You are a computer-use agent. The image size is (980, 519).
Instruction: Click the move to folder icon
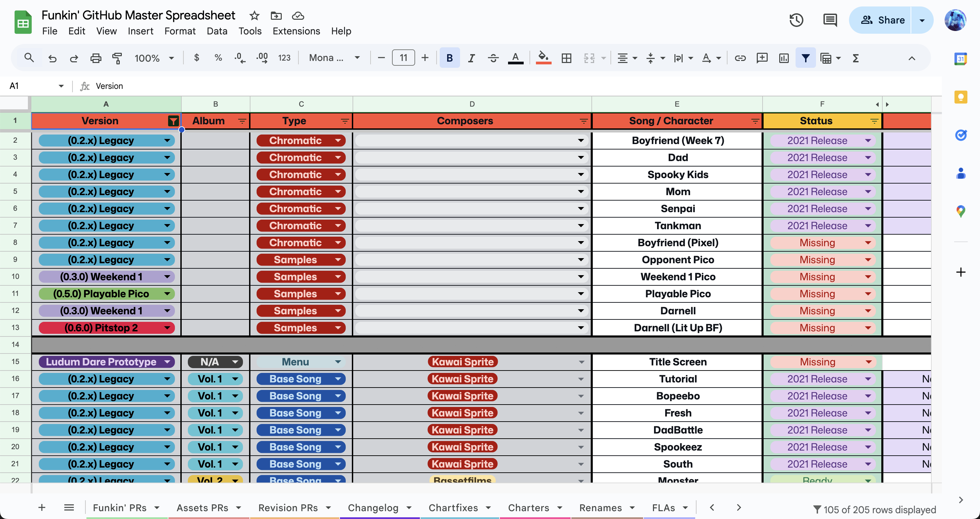276,16
